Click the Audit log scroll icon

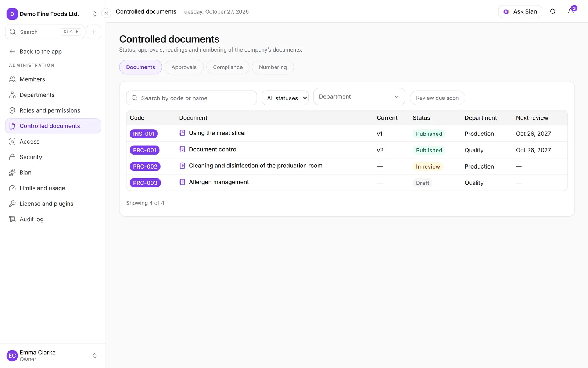tap(12, 219)
